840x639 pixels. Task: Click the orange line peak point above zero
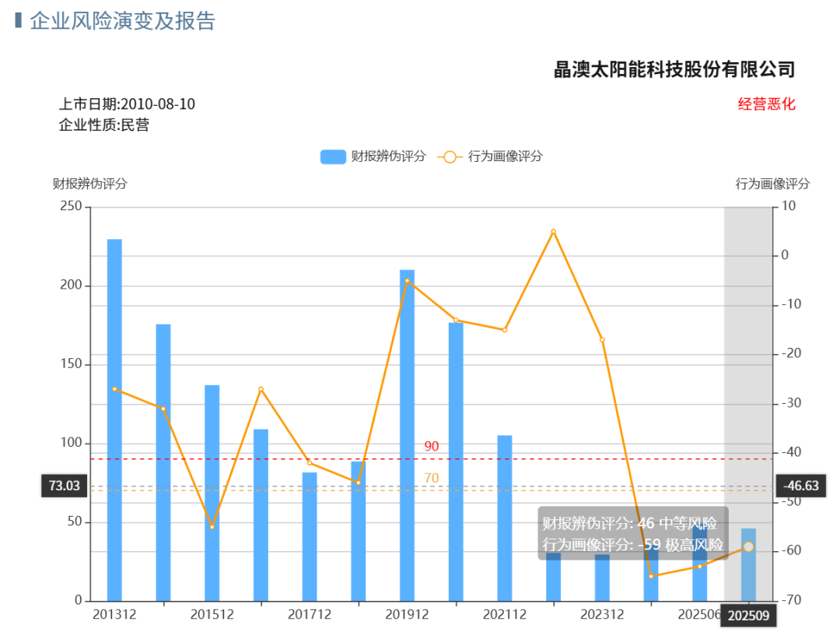point(554,232)
